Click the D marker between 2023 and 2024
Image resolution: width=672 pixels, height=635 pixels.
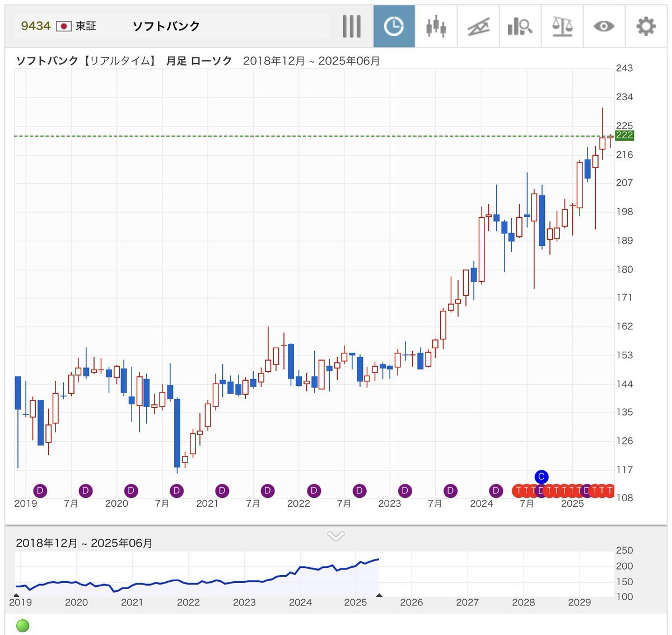450,491
